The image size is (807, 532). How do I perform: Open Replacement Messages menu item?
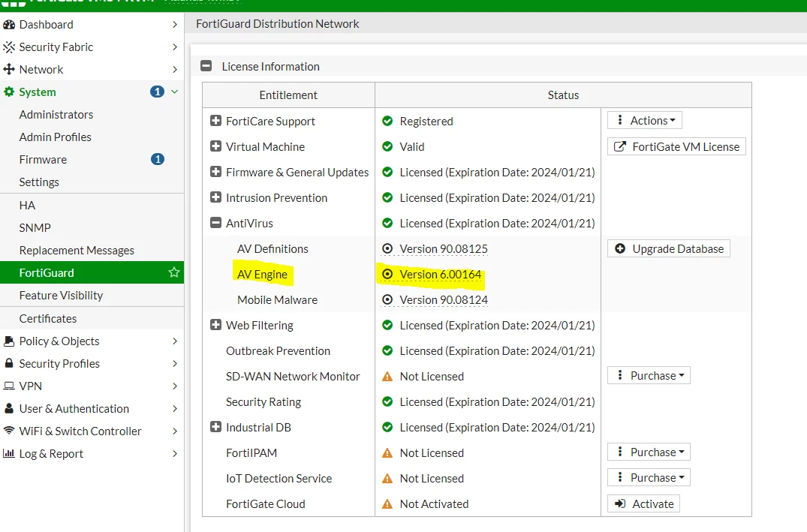click(77, 251)
